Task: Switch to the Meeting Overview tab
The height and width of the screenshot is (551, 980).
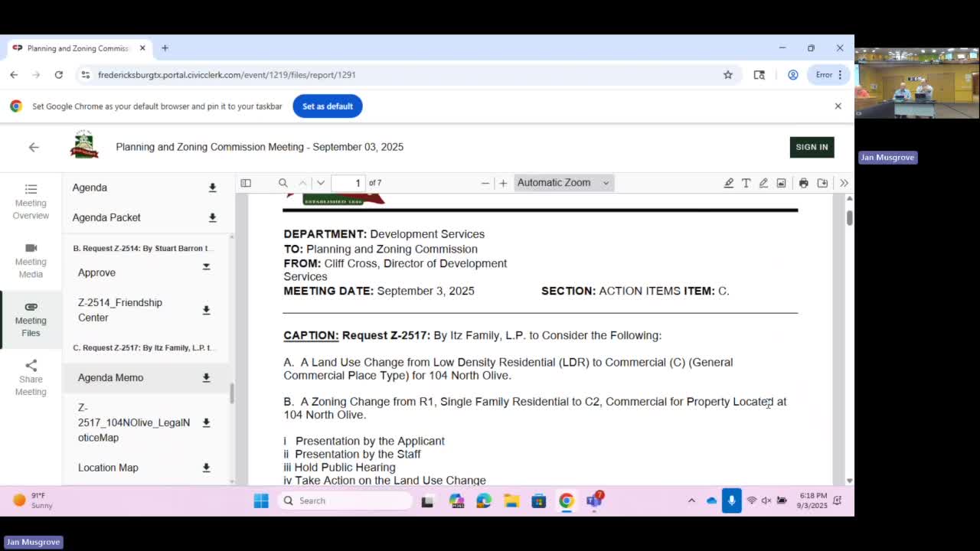Action: tap(31, 201)
